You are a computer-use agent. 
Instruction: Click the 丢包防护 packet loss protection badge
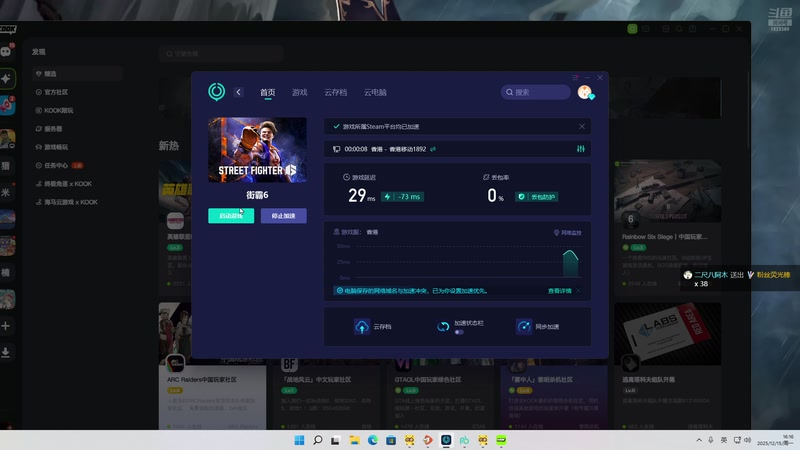[x=536, y=196]
